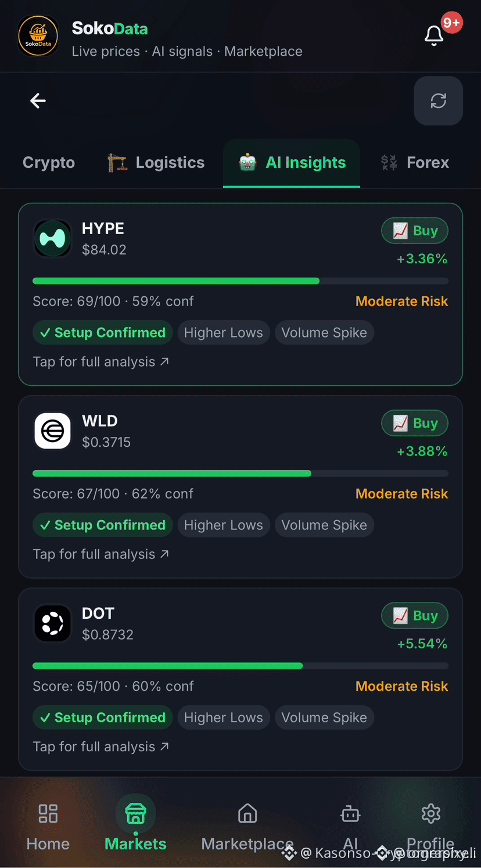
Task: Click the Buy badge on DOT
Action: click(x=415, y=616)
